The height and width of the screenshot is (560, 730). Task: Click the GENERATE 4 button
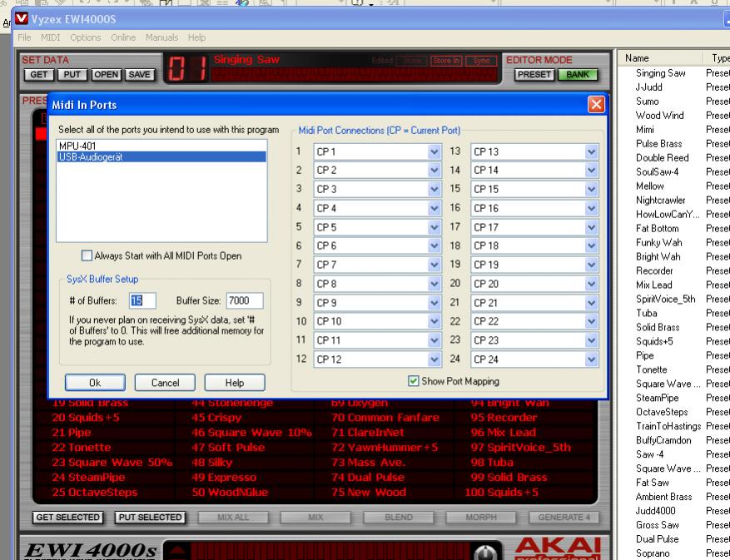[x=564, y=518]
